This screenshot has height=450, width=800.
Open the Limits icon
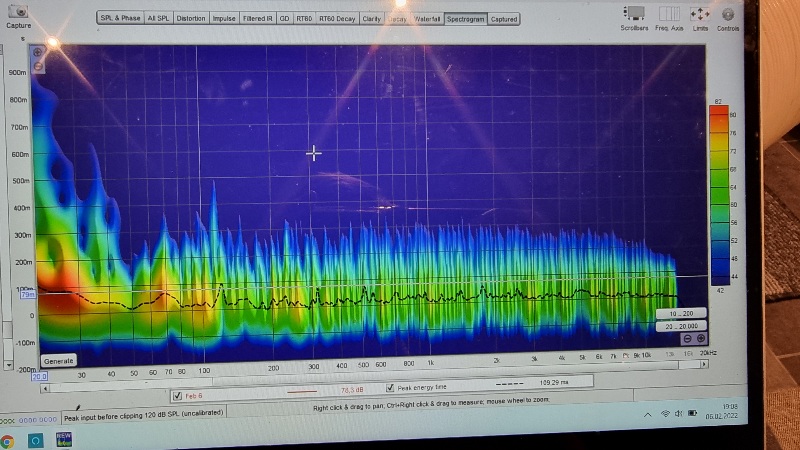point(700,14)
